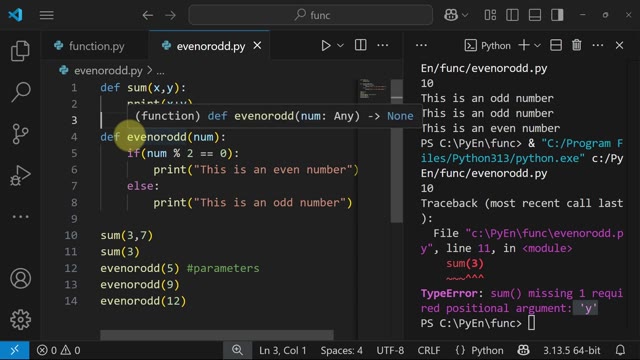Click the #parameters comment text
This screenshot has height=360, width=640.
(x=223, y=268)
